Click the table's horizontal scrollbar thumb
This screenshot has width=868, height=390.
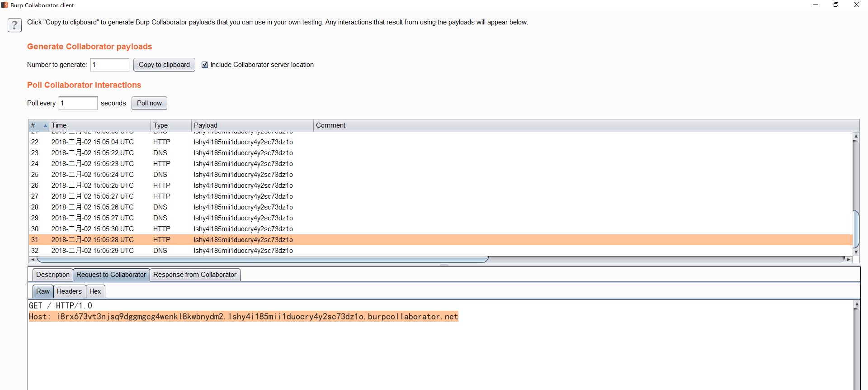tap(262, 259)
